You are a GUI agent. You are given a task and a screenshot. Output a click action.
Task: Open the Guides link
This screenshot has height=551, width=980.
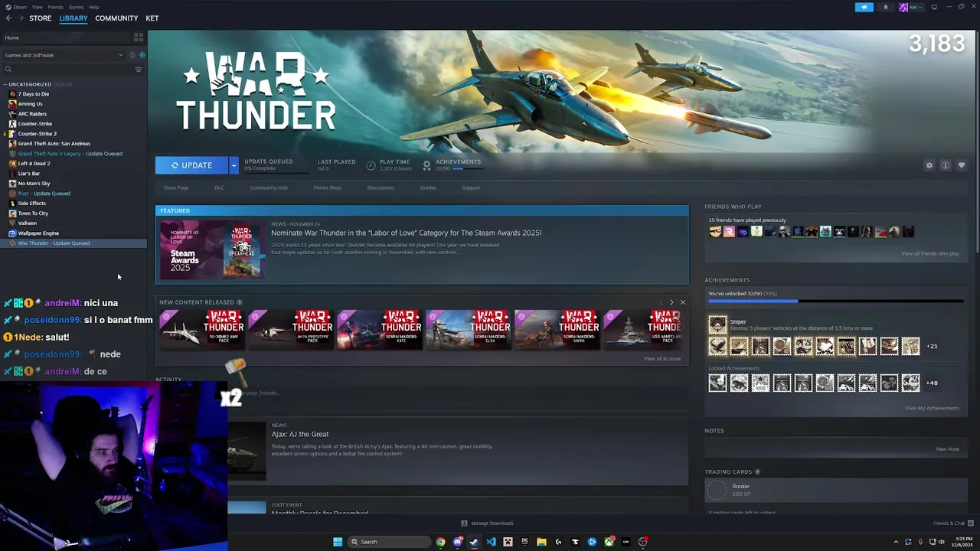pyautogui.click(x=428, y=187)
